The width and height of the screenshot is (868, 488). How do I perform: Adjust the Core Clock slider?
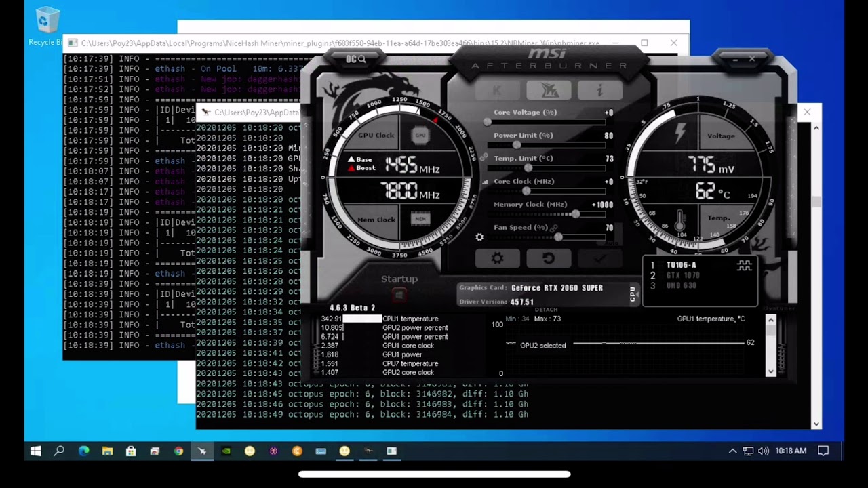coord(547,191)
